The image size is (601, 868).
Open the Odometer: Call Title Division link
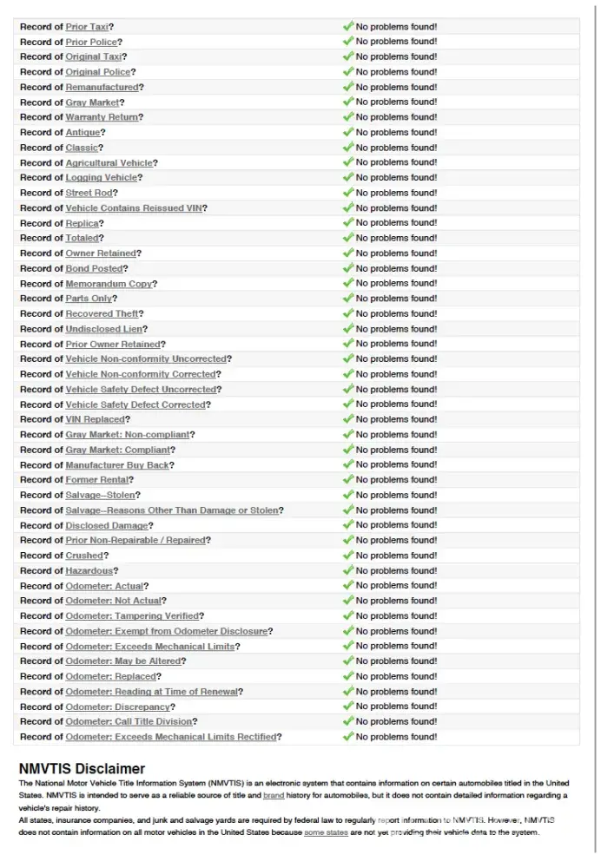coord(129,721)
